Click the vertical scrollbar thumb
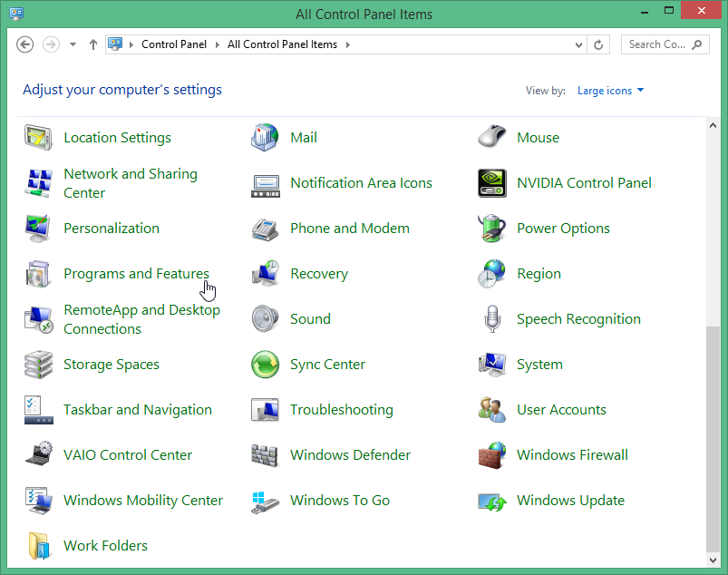 (713, 439)
